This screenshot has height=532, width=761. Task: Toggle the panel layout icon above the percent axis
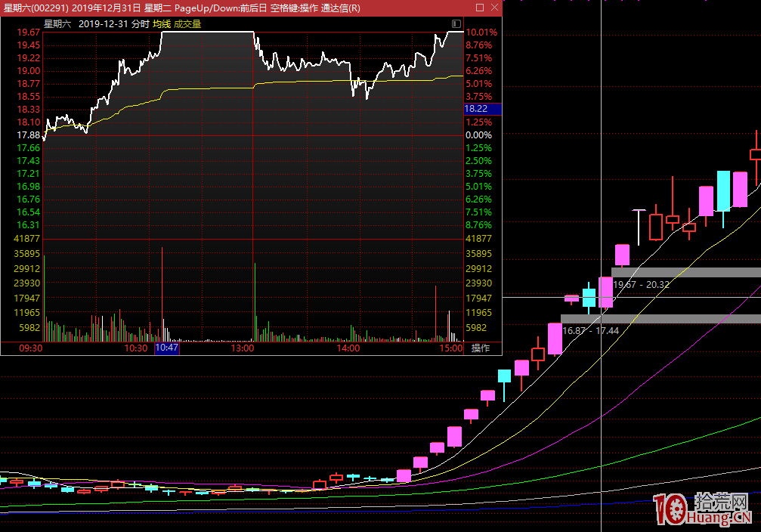pyautogui.click(x=456, y=24)
